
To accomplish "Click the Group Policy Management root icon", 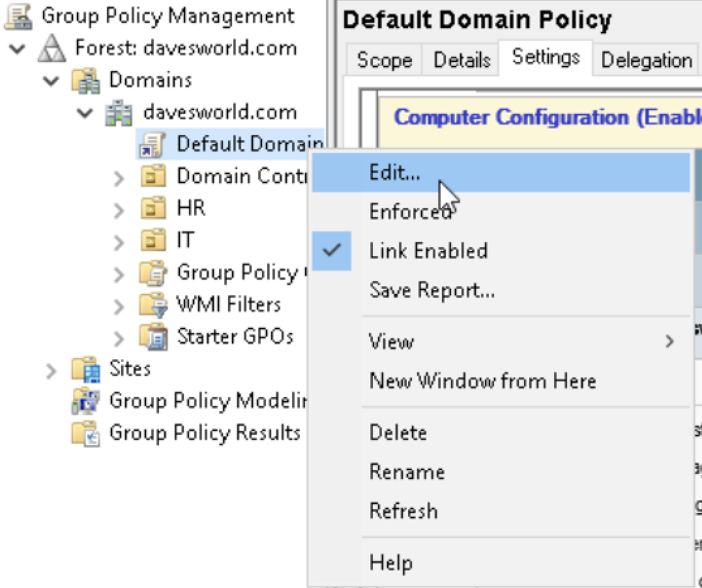I will [18, 16].
